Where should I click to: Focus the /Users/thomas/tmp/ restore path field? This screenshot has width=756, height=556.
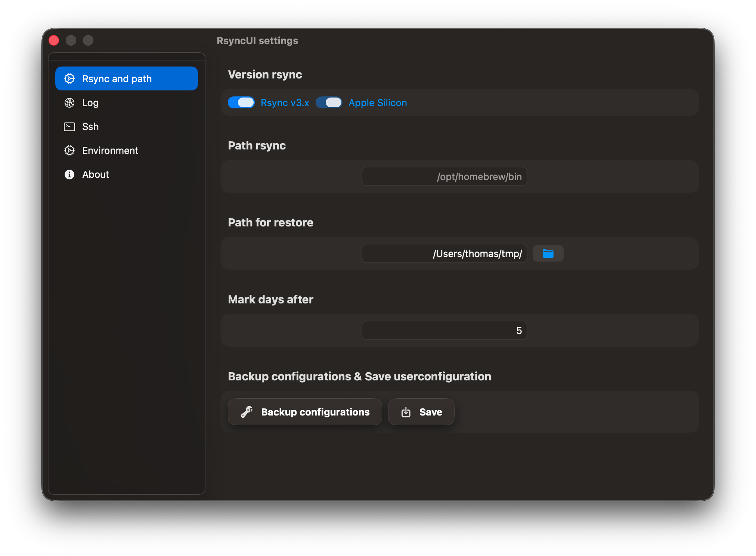pyautogui.click(x=444, y=254)
